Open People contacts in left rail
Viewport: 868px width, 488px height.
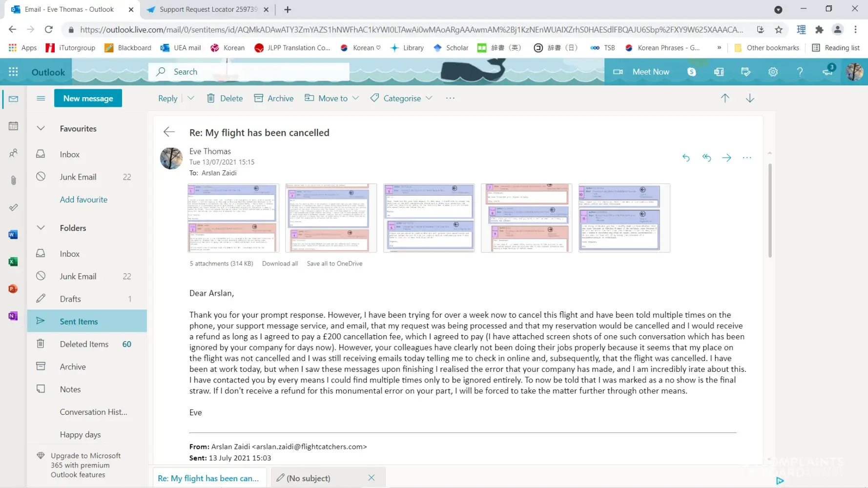point(13,153)
